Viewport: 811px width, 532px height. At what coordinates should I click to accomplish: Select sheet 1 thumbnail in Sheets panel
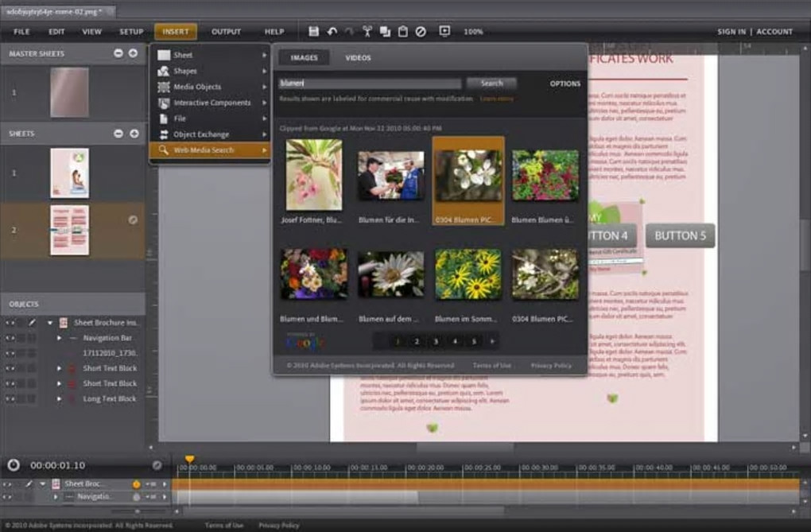pos(69,173)
